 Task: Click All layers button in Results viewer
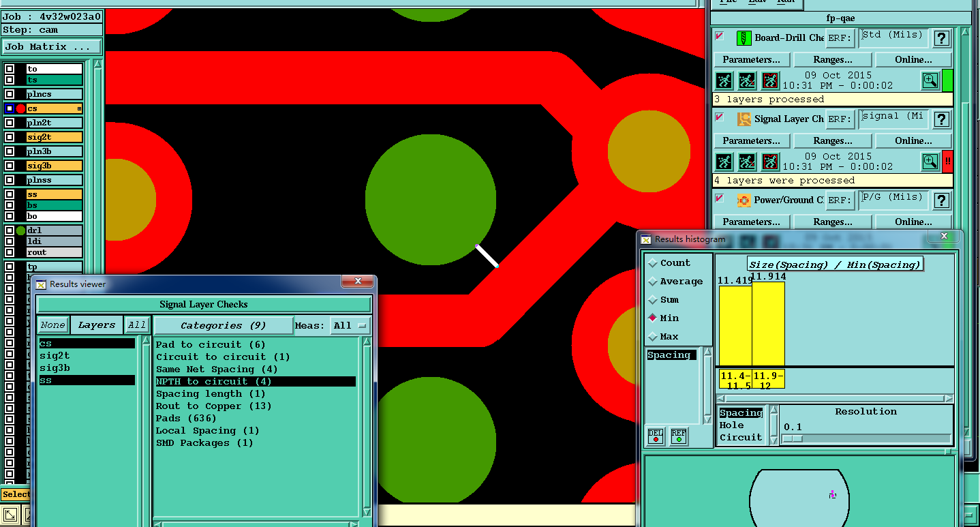137,325
